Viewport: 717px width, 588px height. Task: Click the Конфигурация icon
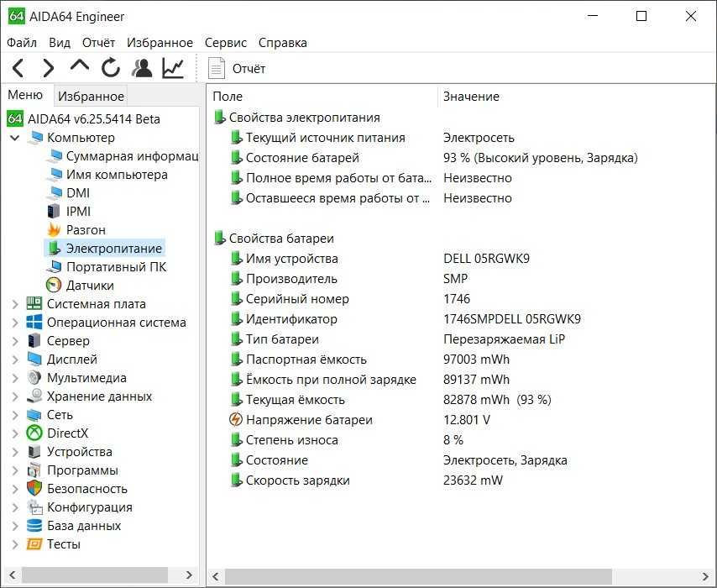[34, 507]
